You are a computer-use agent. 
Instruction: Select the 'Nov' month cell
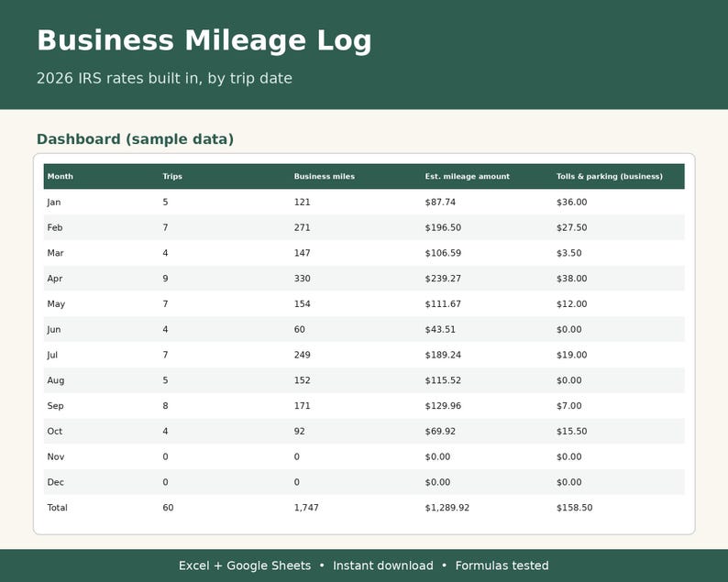tap(56, 456)
